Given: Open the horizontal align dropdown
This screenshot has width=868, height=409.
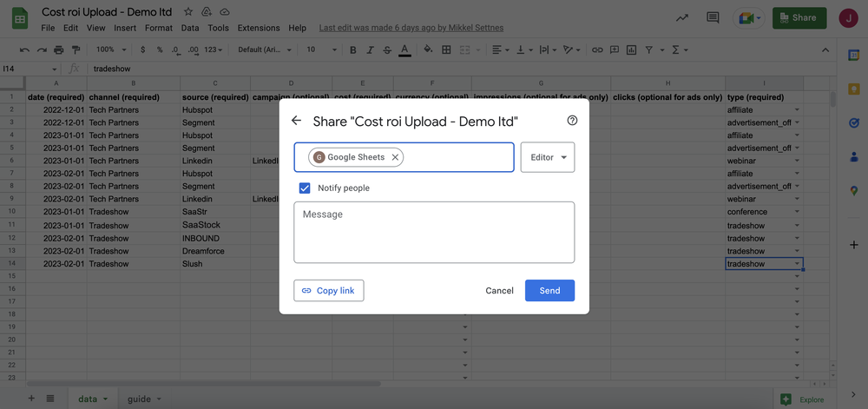Looking at the screenshot, I should (501, 49).
